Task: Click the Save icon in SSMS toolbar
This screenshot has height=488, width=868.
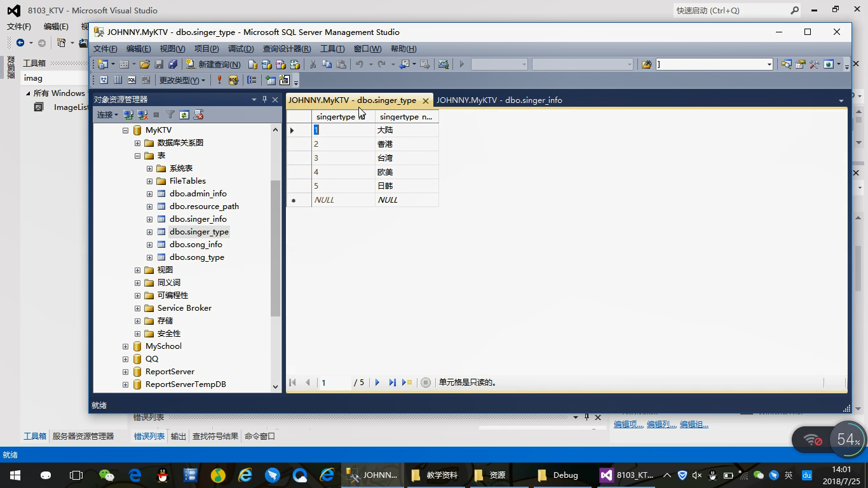Action: click(x=159, y=64)
